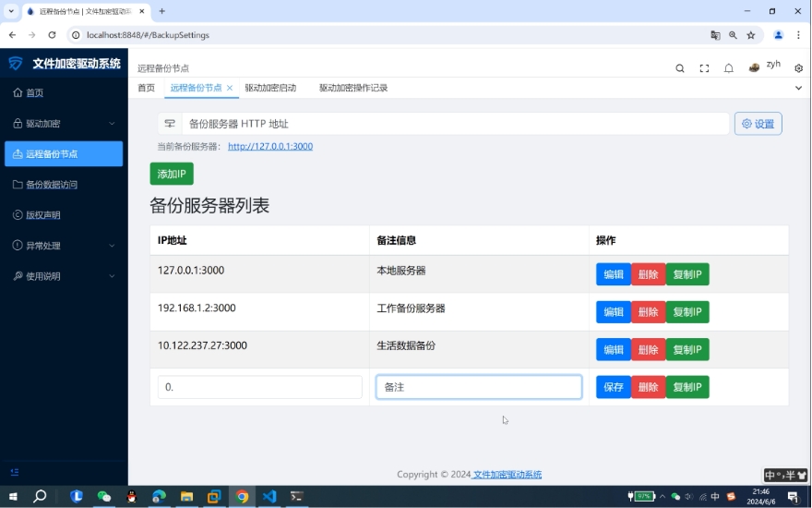The width and height of the screenshot is (812, 508).
Task: Click the search icon in top header
Action: point(680,68)
